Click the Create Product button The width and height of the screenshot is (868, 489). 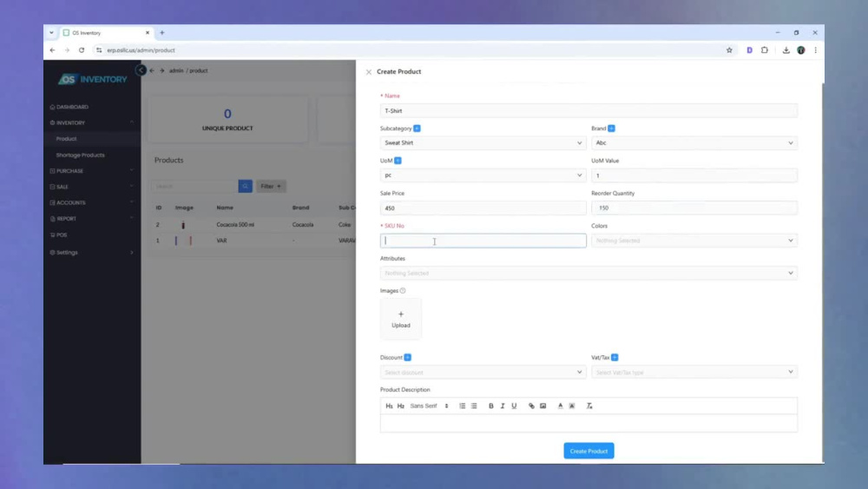589,451
